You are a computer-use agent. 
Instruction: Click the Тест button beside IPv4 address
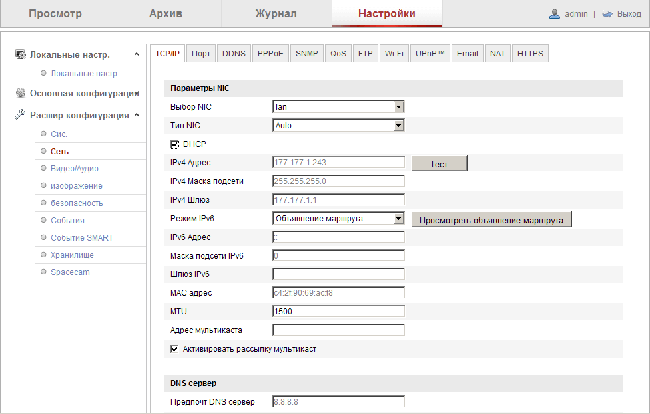[x=439, y=163]
